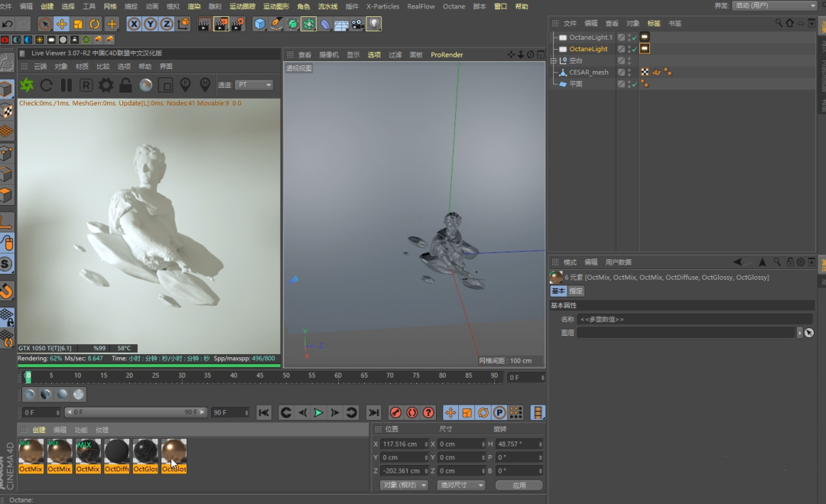
Task: Pause the Live Viewer render
Action: pos(67,85)
